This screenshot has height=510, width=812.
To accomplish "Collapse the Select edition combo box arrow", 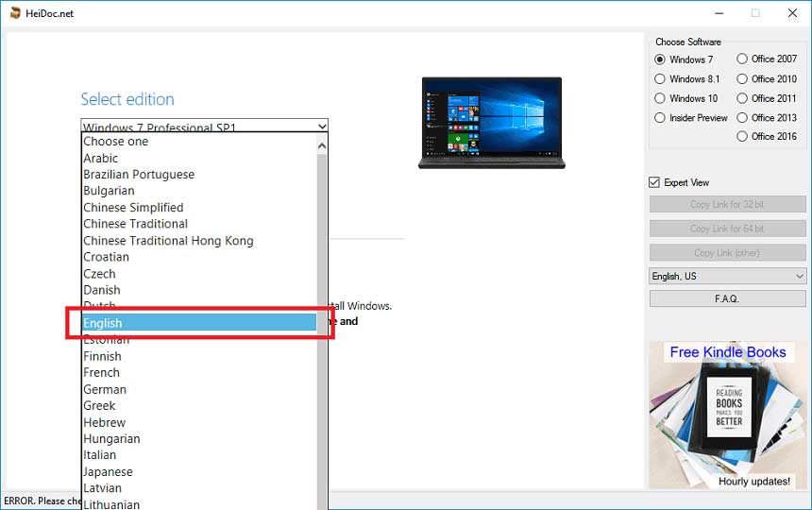I will pyautogui.click(x=322, y=126).
